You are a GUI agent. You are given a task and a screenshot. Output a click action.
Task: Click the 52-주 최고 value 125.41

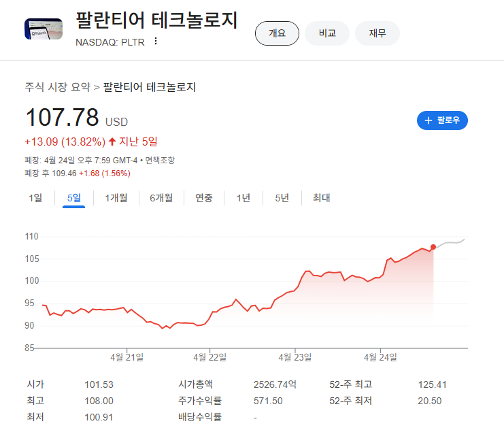click(433, 384)
